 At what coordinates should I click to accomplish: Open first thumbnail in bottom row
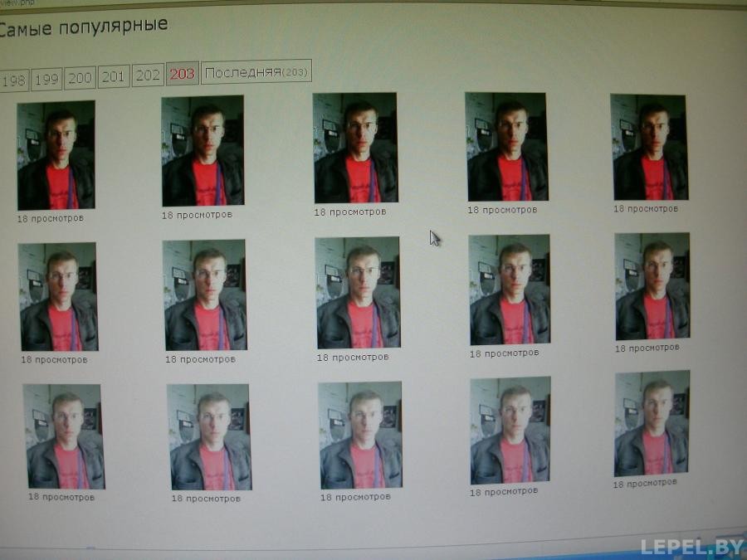point(64,436)
